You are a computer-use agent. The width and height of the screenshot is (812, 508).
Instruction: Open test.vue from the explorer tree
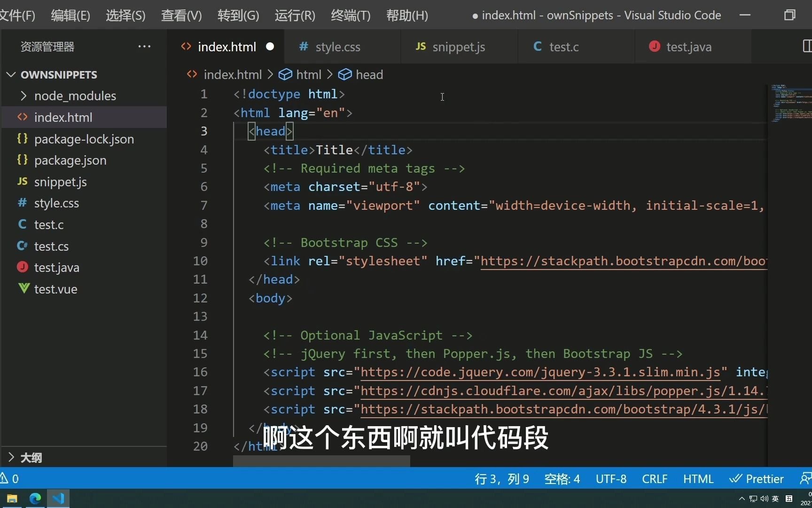[x=84, y=289]
